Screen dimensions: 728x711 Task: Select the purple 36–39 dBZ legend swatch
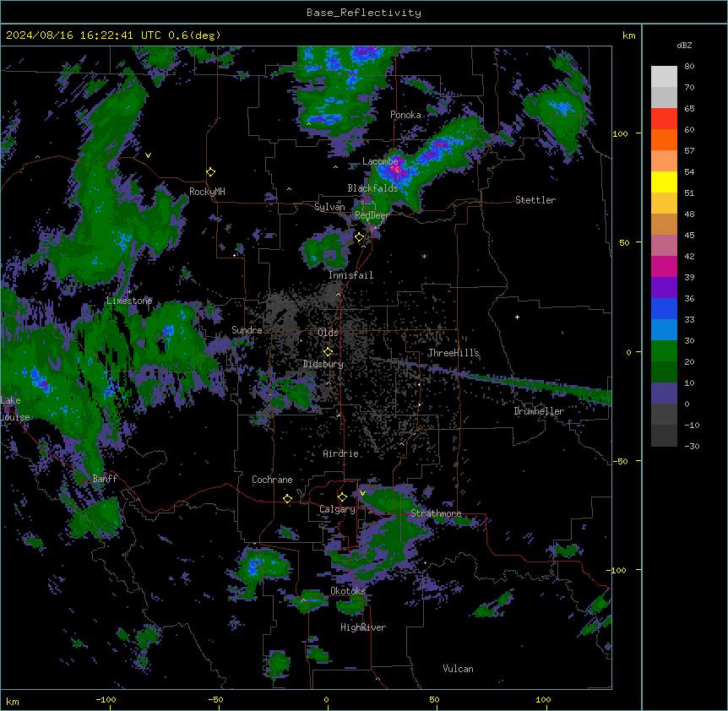pyautogui.click(x=664, y=287)
